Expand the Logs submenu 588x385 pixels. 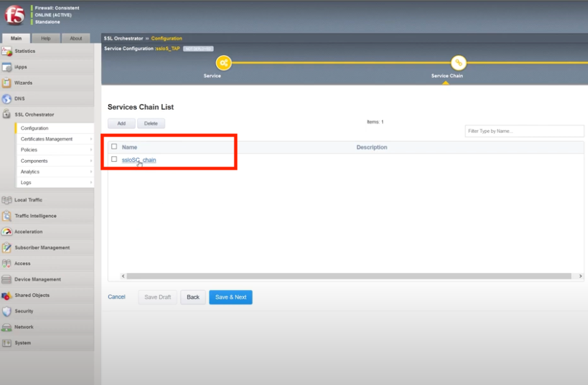coord(91,182)
